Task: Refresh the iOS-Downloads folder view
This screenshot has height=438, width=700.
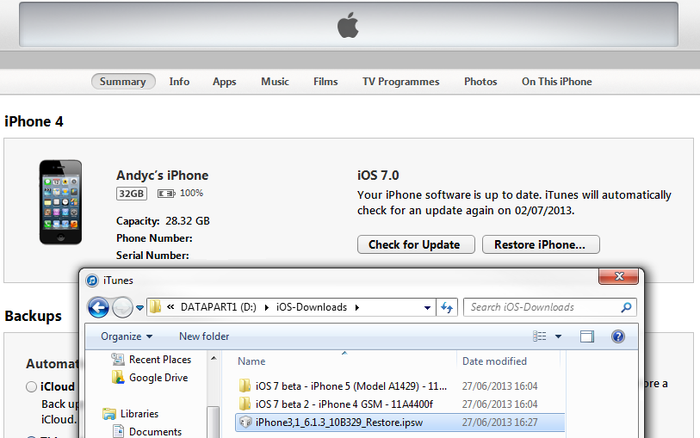Action: 447,307
